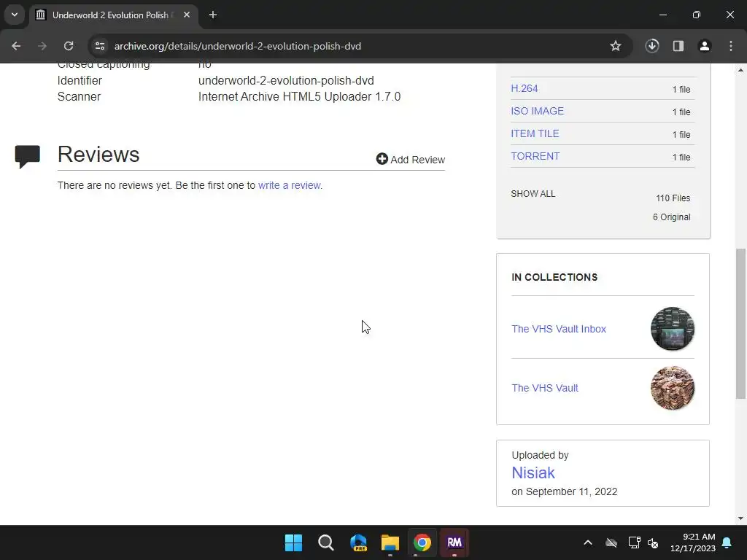The width and height of the screenshot is (747, 560).
Task: Show hidden system tray icons chevron
Action: coord(588,542)
